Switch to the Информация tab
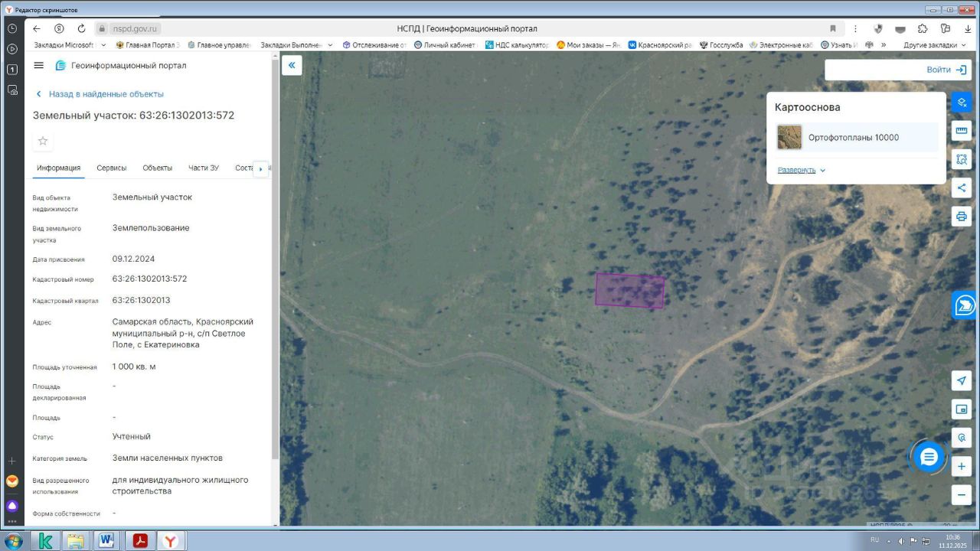The width and height of the screenshot is (980, 551). click(58, 168)
